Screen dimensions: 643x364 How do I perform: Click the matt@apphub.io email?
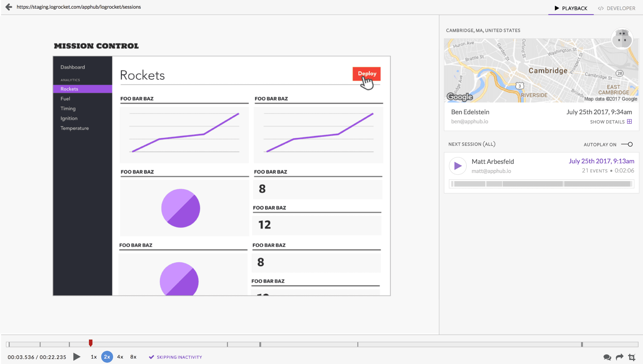(491, 171)
